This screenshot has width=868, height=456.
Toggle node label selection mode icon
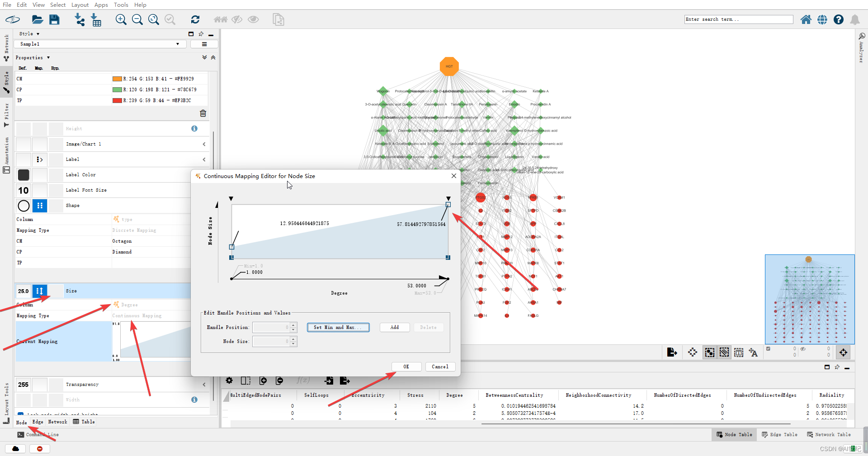point(753,353)
